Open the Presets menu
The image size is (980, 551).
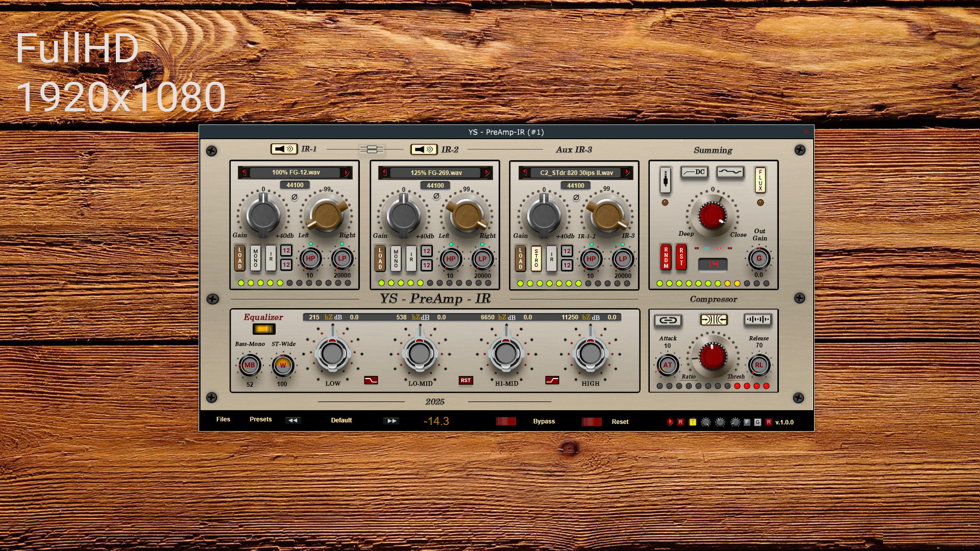260,419
